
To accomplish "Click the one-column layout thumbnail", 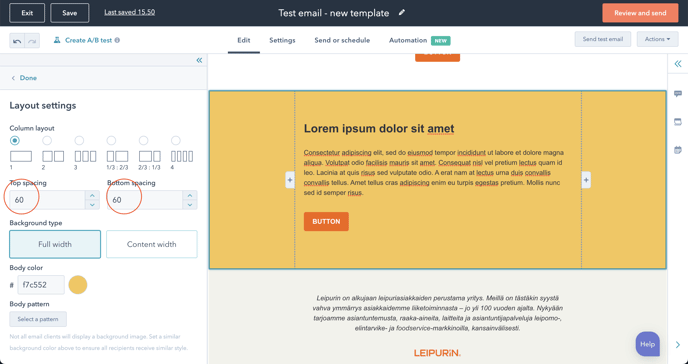I will tap(21, 156).
